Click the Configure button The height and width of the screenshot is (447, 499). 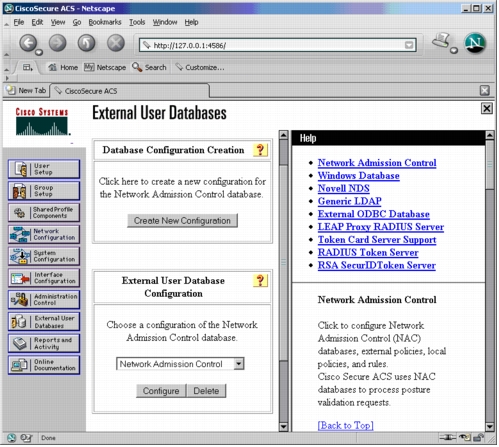click(x=161, y=391)
